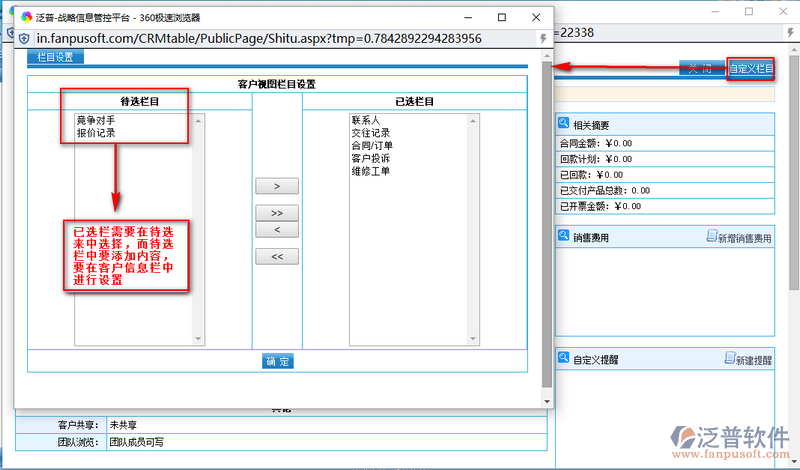The image size is (800, 470).
Task: Click the shield security icon in address bar
Action: pyautogui.click(x=25, y=38)
